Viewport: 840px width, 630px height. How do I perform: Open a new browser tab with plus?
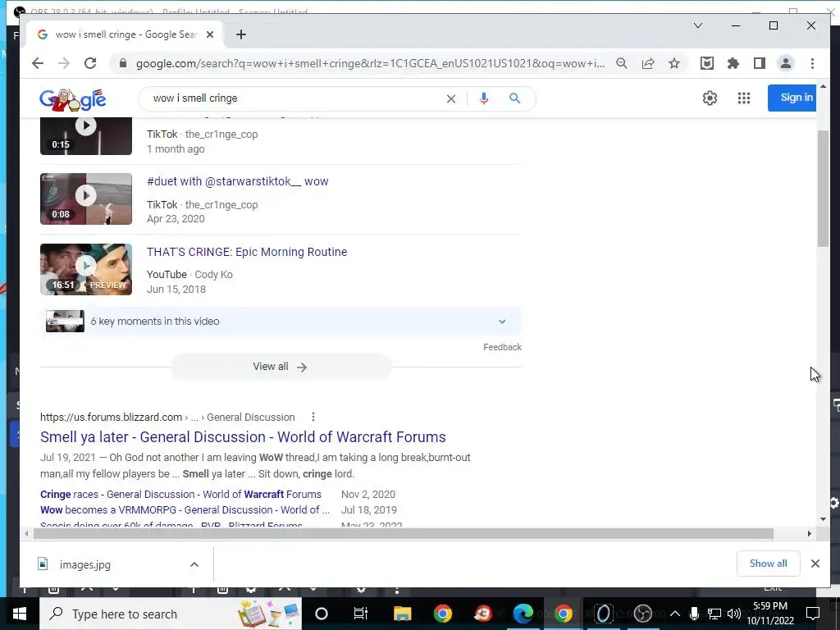point(241,34)
